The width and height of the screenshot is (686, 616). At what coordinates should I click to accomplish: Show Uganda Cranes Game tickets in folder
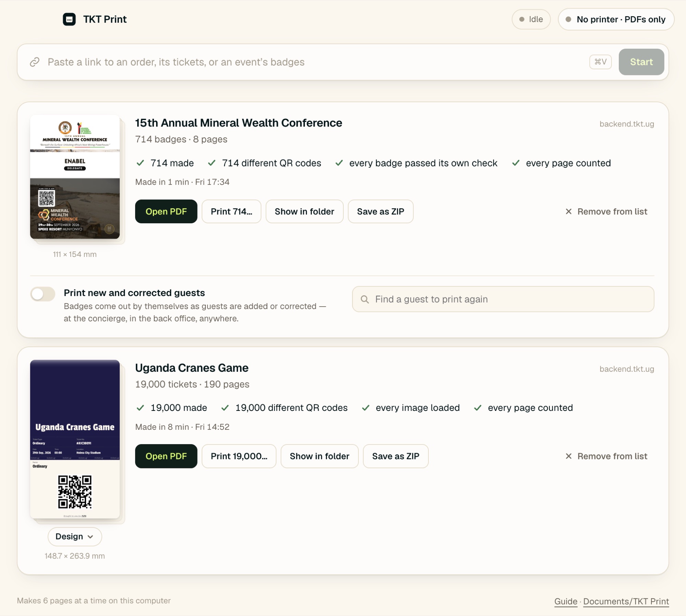click(x=319, y=456)
